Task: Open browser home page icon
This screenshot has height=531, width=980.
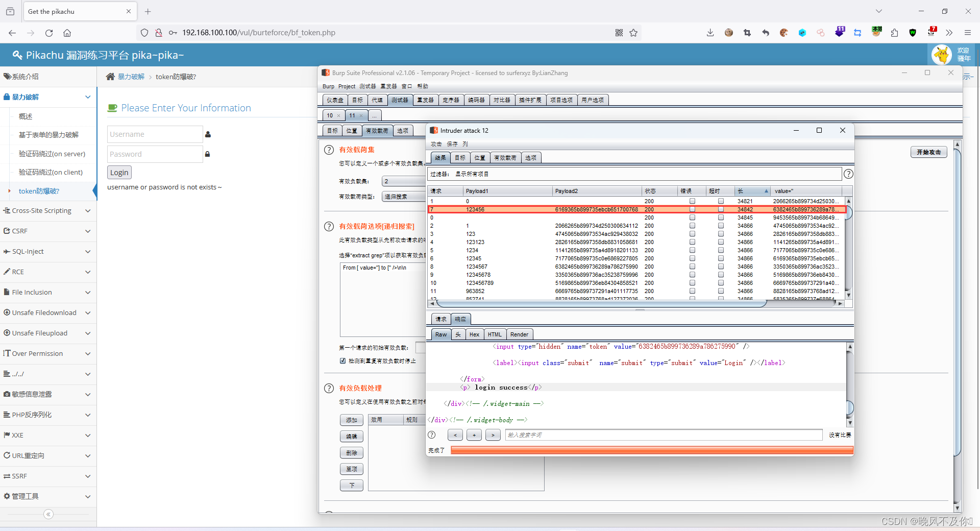Action: coord(67,33)
